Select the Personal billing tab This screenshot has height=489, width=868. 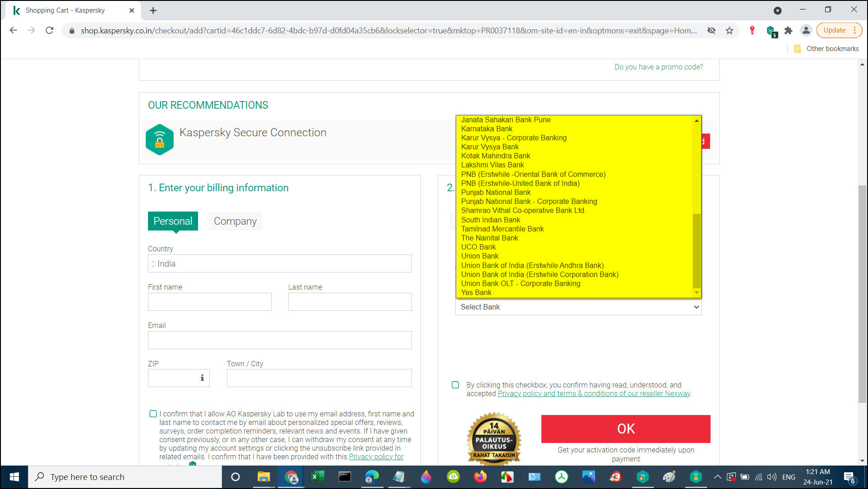(x=173, y=221)
